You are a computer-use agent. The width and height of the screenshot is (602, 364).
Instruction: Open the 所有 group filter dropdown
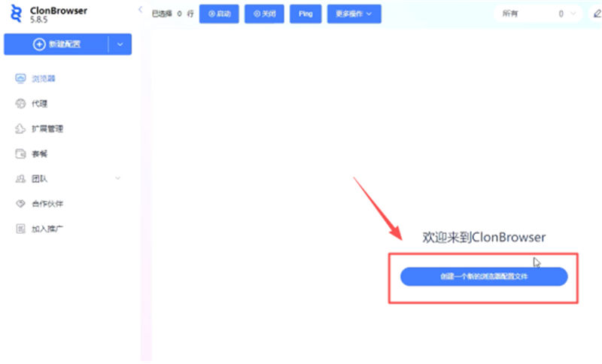(x=538, y=14)
